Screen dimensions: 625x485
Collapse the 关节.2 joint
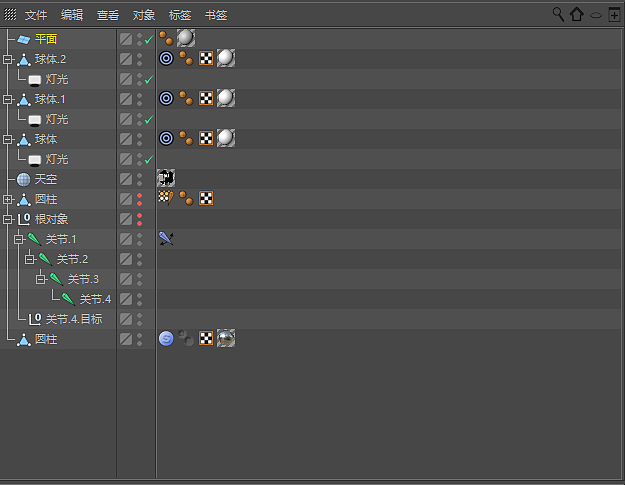click(30, 259)
